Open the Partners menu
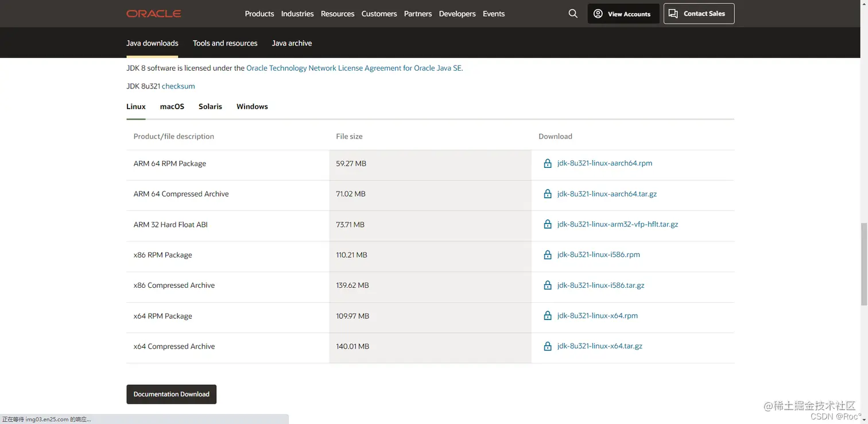Screen dimensions: 868x424 [x=418, y=14]
